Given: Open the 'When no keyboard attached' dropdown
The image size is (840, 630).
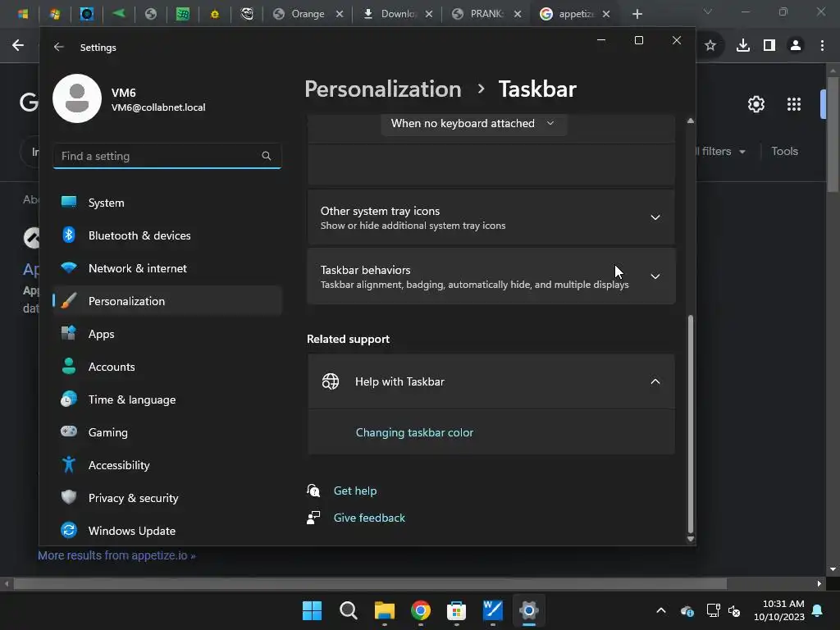Looking at the screenshot, I should pyautogui.click(x=473, y=124).
